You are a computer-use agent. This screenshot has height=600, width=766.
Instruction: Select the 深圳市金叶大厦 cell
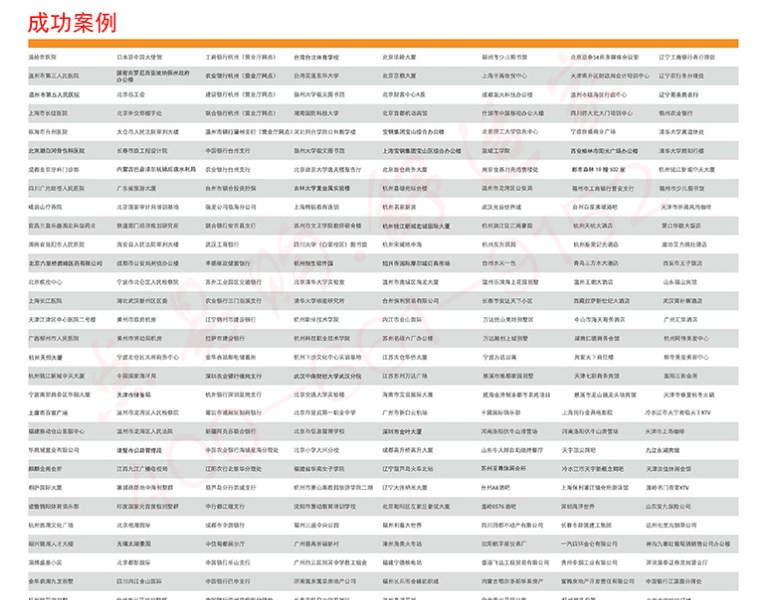coord(402,431)
